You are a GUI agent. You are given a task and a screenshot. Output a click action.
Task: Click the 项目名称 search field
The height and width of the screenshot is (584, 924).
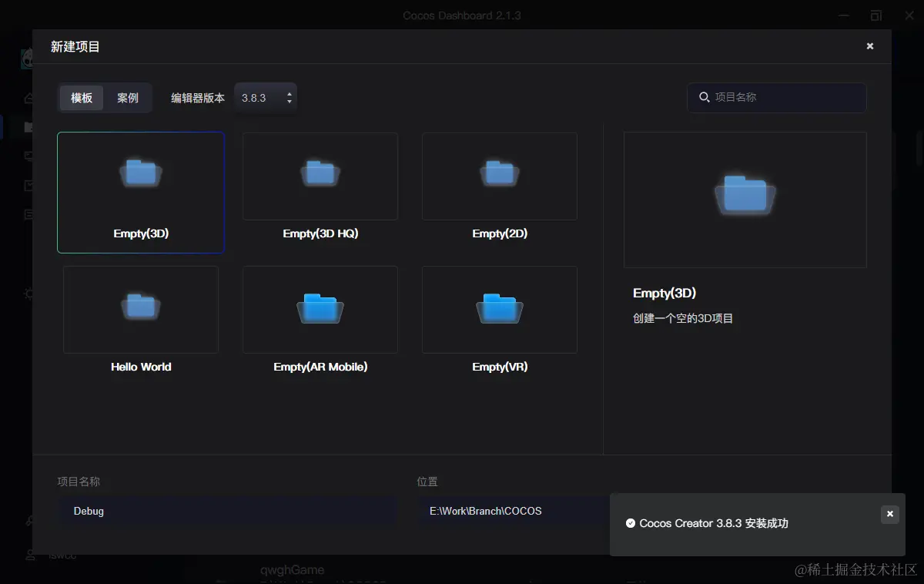[777, 97]
